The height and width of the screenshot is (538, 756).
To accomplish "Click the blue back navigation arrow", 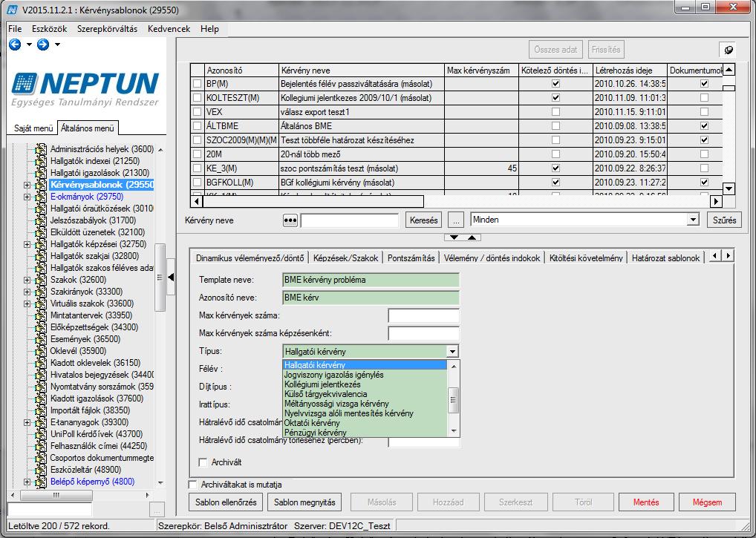I will [15, 45].
